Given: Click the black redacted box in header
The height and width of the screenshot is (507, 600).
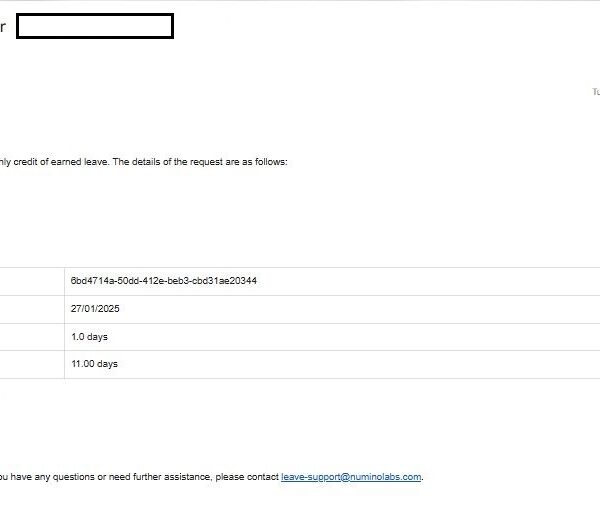Looking at the screenshot, I should (95, 27).
